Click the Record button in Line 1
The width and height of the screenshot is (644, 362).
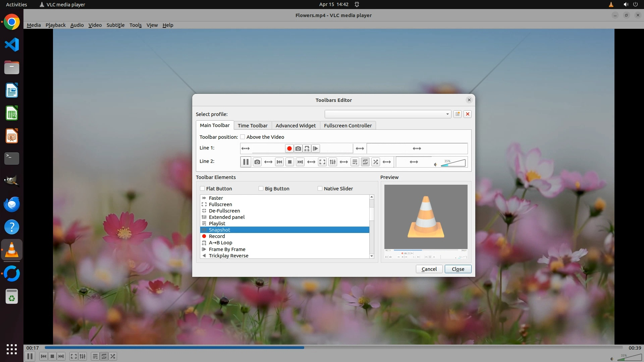tap(289, 148)
